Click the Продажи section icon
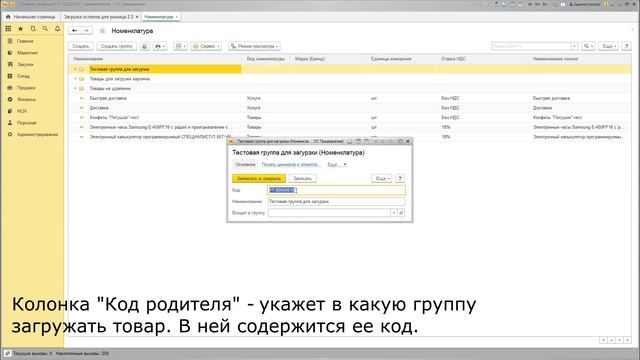This screenshot has width=640, height=360. coord(10,88)
